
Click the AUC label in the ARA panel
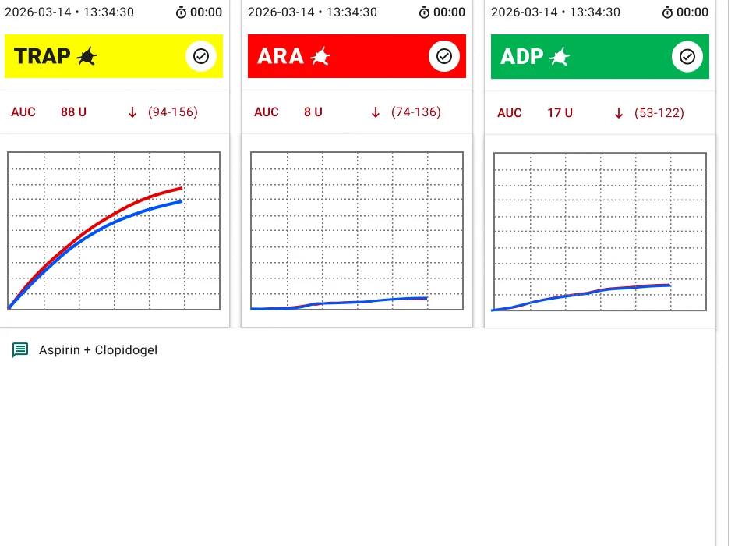click(266, 112)
